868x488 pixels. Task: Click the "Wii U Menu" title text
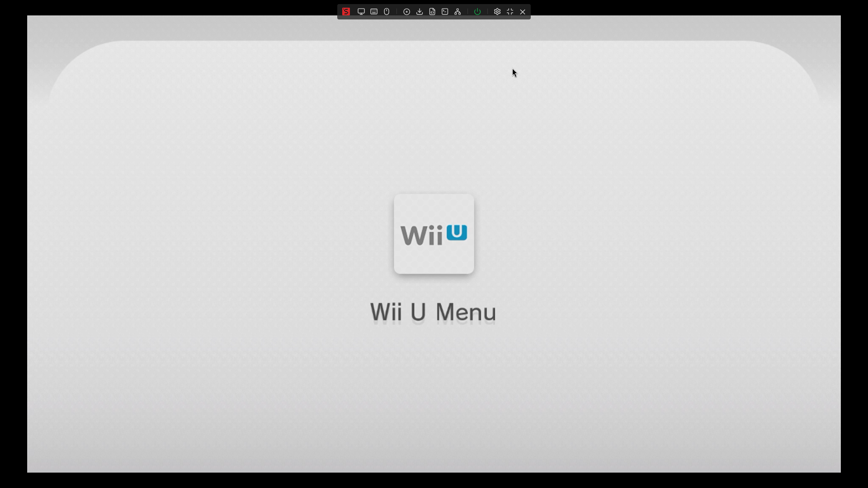click(433, 312)
